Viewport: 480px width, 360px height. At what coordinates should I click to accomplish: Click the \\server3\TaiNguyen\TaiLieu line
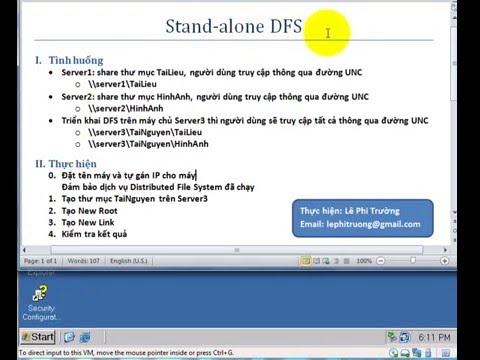point(145,132)
